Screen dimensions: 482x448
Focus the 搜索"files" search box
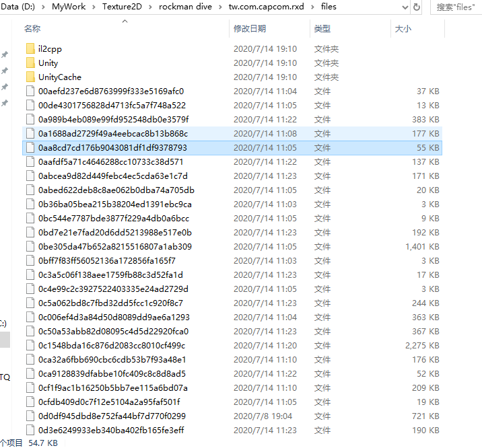pos(456,7)
